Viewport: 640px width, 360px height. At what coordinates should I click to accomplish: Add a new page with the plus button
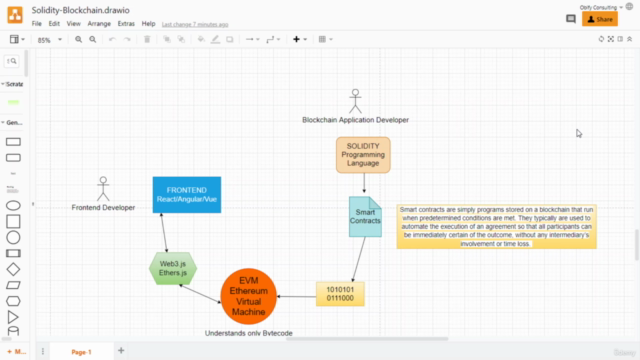(121, 351)
